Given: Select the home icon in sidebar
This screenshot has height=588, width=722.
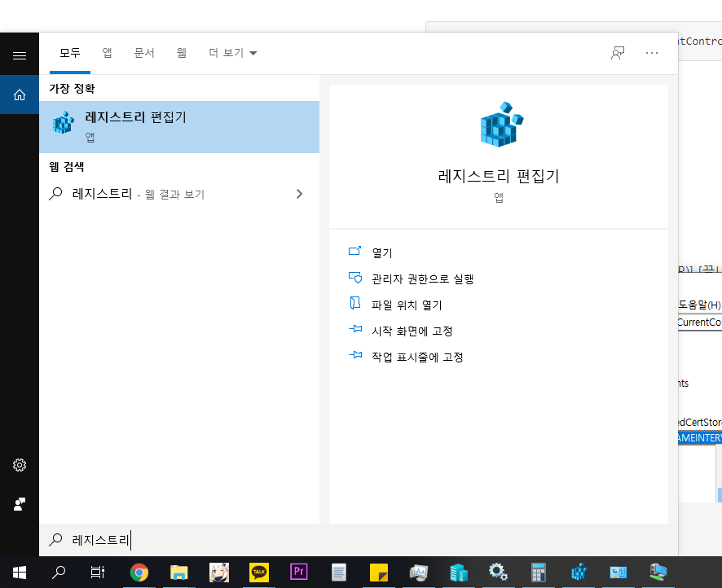Looking at the screenshot, I should point(20,94).
